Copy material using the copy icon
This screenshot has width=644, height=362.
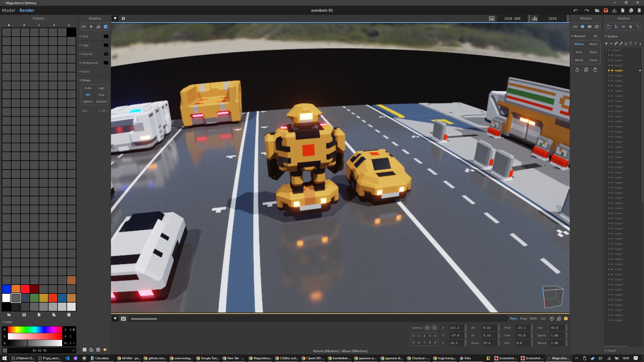tap(586, 70)
